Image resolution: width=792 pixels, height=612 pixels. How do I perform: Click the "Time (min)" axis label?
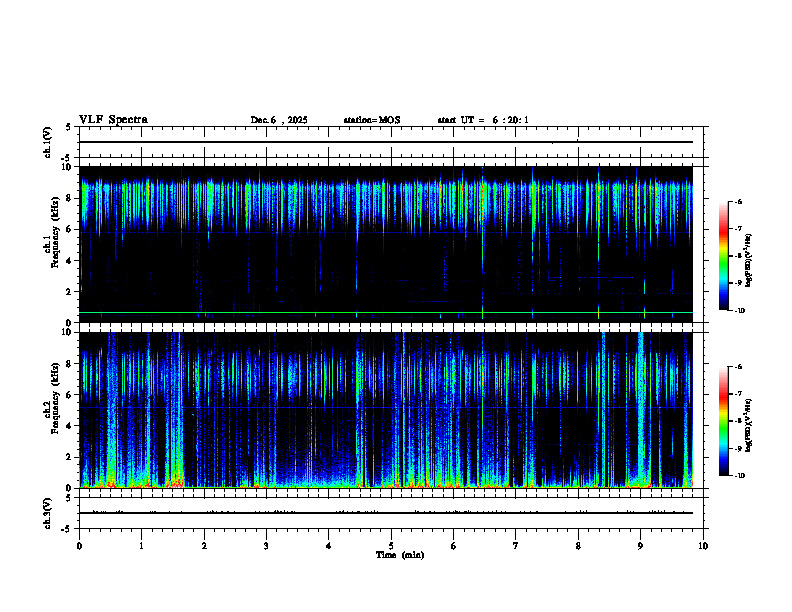400,555
